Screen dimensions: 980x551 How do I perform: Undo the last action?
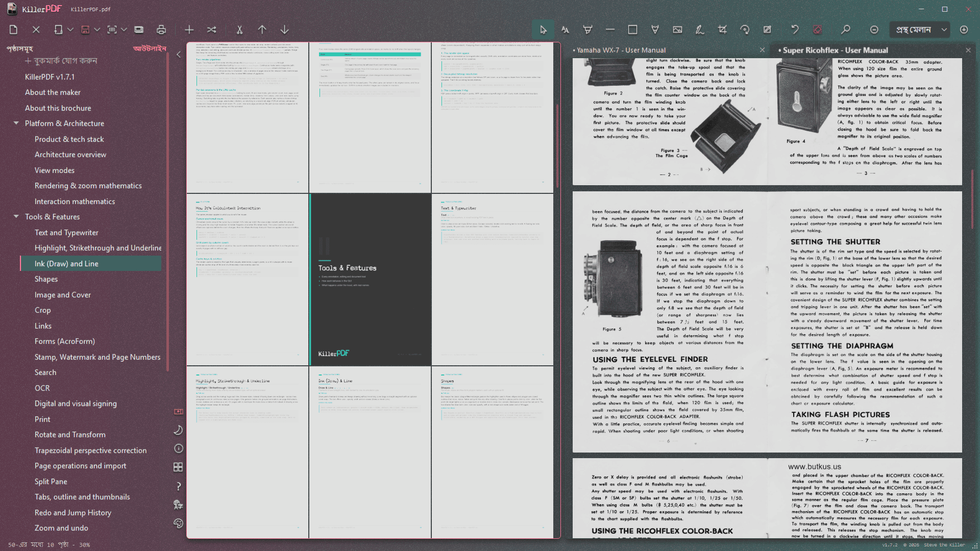795,30
